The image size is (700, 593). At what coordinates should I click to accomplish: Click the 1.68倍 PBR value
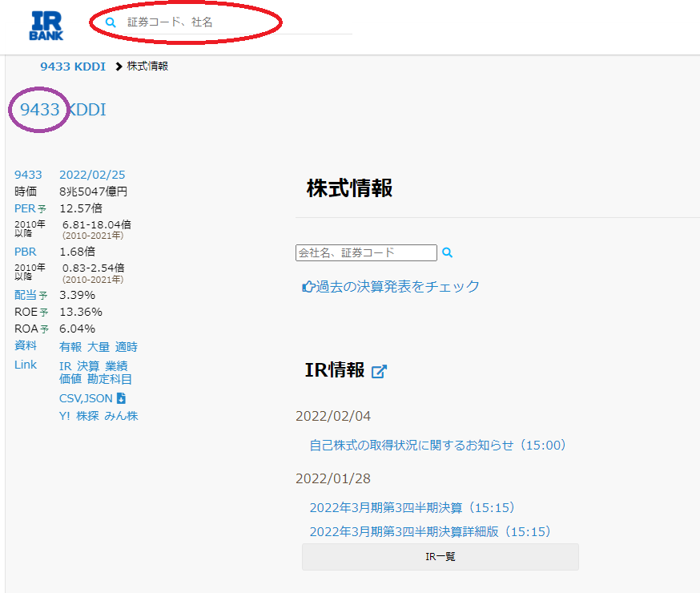(77, 252)
